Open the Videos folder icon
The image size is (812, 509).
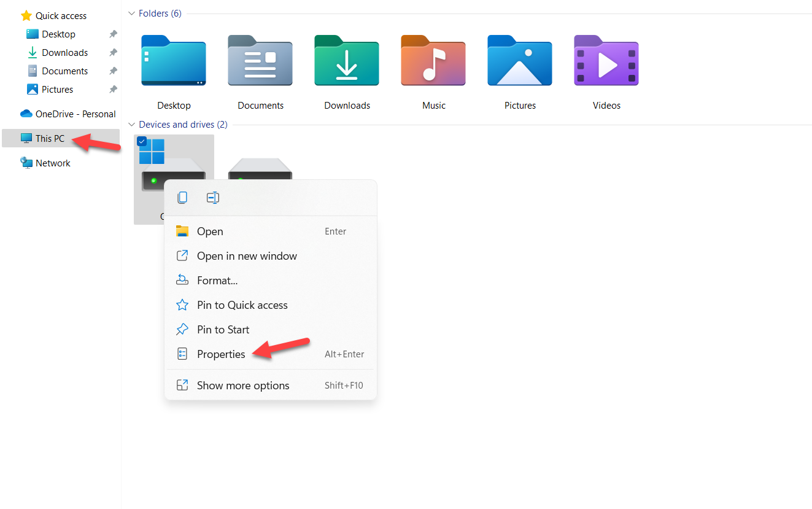[x=606, y=60]
